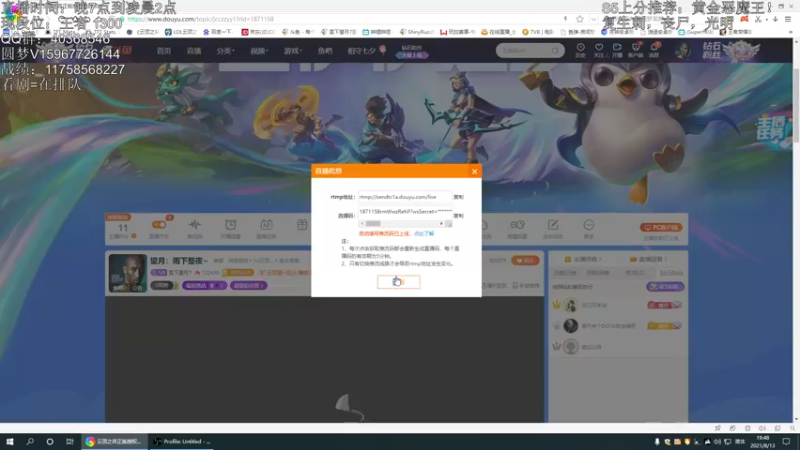Open the edit pencil publish icon
This screenshot has width=800, height=450.
[553, 225]
